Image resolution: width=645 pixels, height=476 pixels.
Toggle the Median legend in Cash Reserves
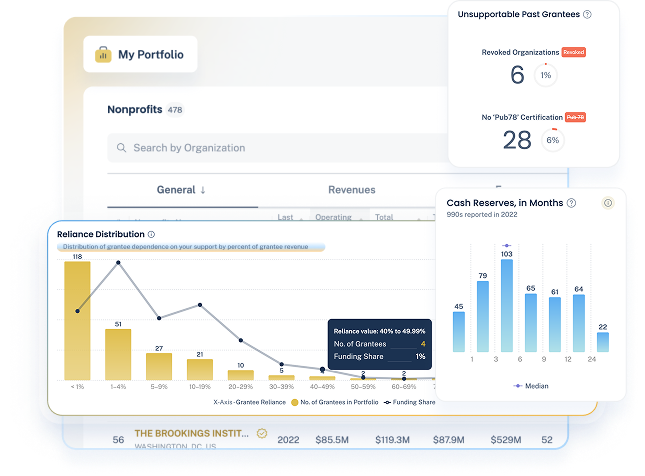pos(531,385)
